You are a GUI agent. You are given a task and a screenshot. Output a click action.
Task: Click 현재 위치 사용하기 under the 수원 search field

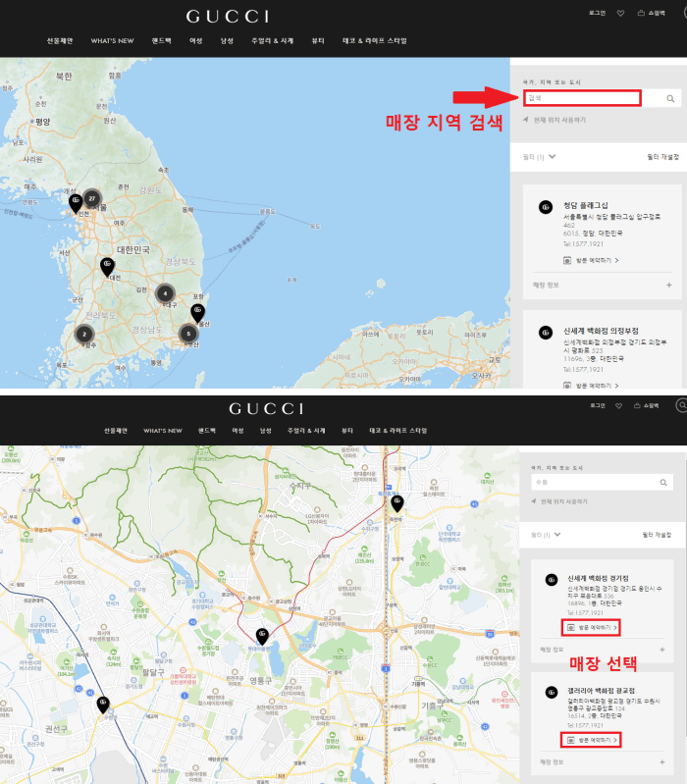(x=559, y=501)
